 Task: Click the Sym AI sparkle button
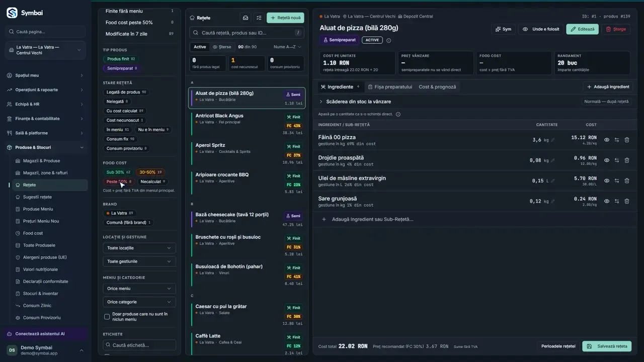(x=503, y=29)
